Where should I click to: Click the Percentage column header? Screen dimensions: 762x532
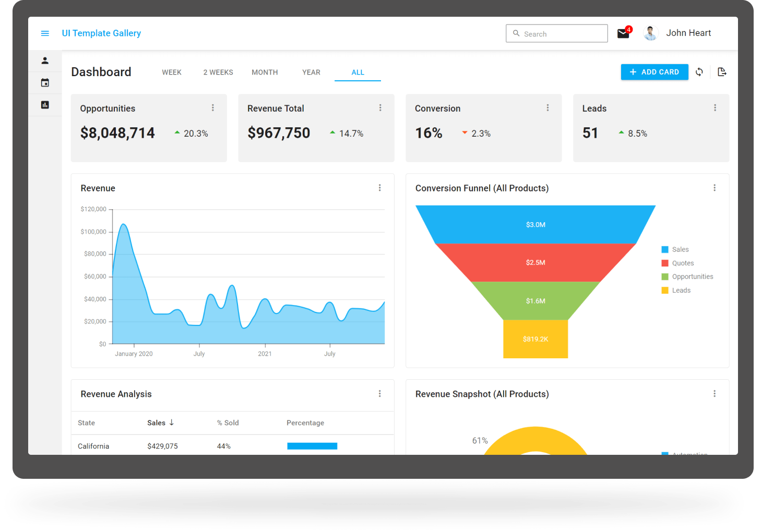coord(305,423)
